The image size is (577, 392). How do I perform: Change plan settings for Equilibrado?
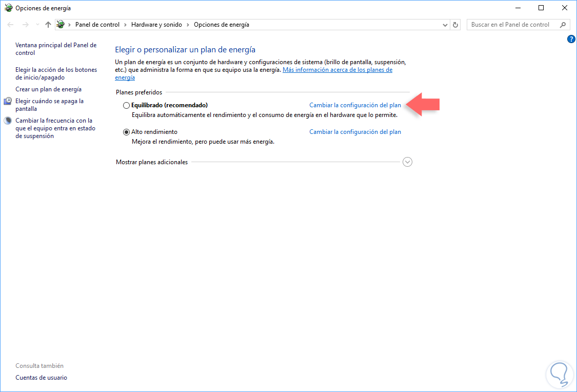point(355,105)
